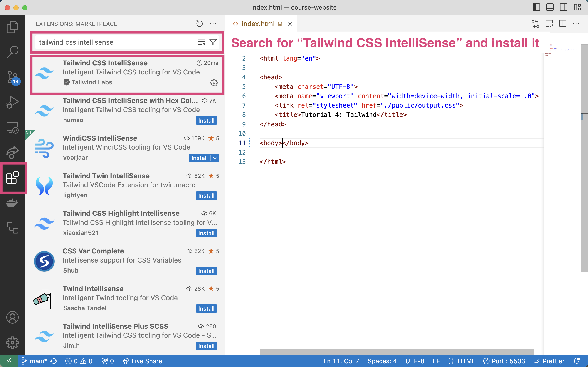Open Manage gear menu at bottom left
Screen dimensions: 588x367
point(12,342)
